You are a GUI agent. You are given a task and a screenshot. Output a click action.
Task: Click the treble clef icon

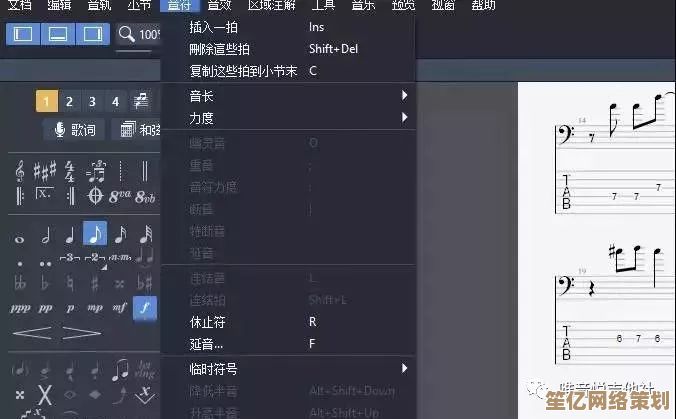pyautogui.click(x=19, y=171)
